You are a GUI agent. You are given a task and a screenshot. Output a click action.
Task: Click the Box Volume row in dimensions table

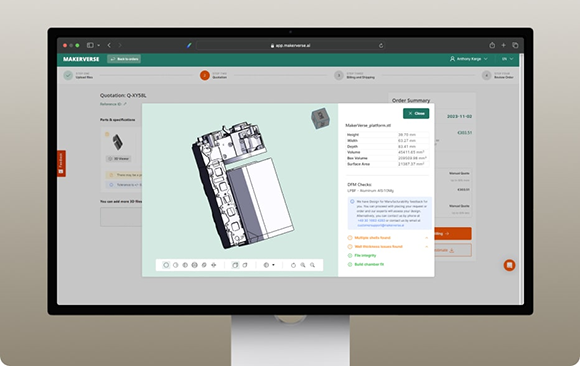[387, 158]
